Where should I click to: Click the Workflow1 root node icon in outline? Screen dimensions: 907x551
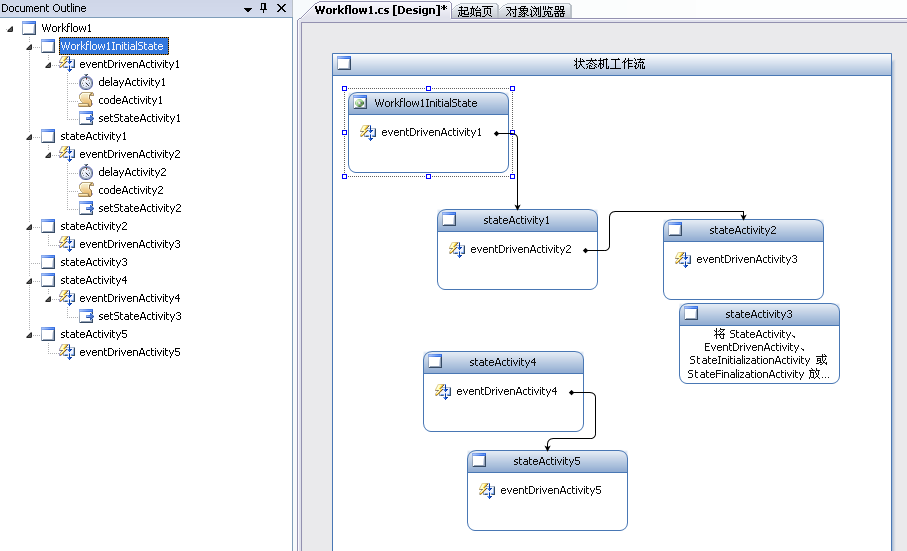[x=29, y=28]
